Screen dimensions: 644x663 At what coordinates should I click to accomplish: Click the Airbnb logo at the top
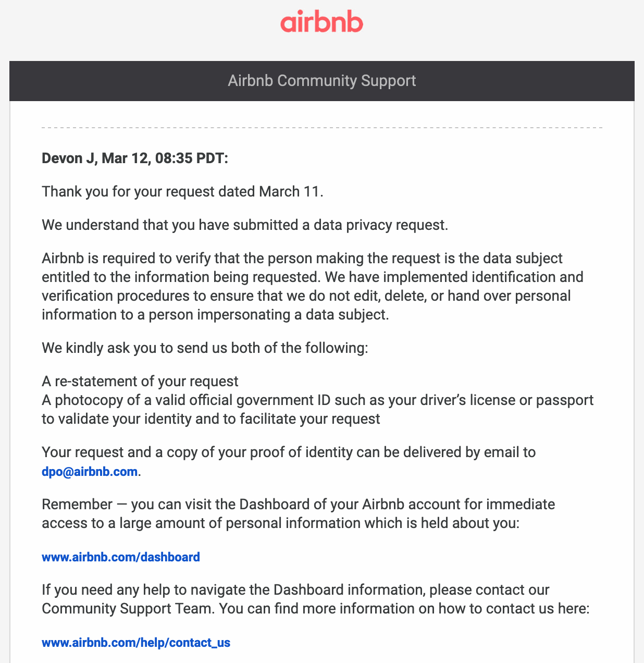321,23
